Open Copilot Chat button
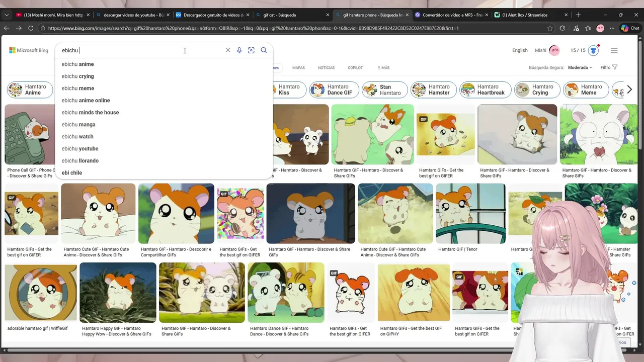Image resolution: width=644 pixels, height=362 pixels. [630, 28]
